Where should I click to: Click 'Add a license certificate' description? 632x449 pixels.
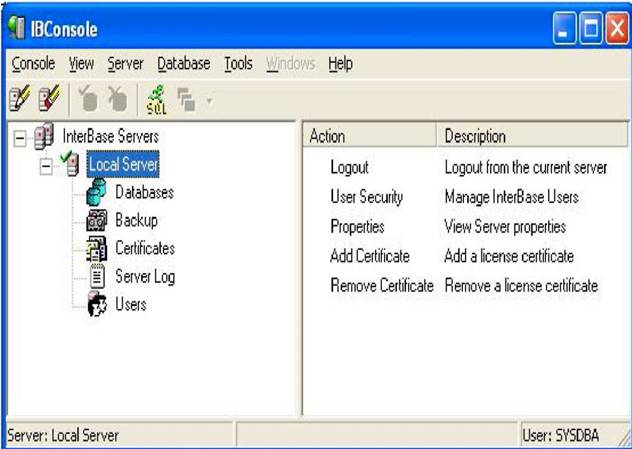point(509,256)
